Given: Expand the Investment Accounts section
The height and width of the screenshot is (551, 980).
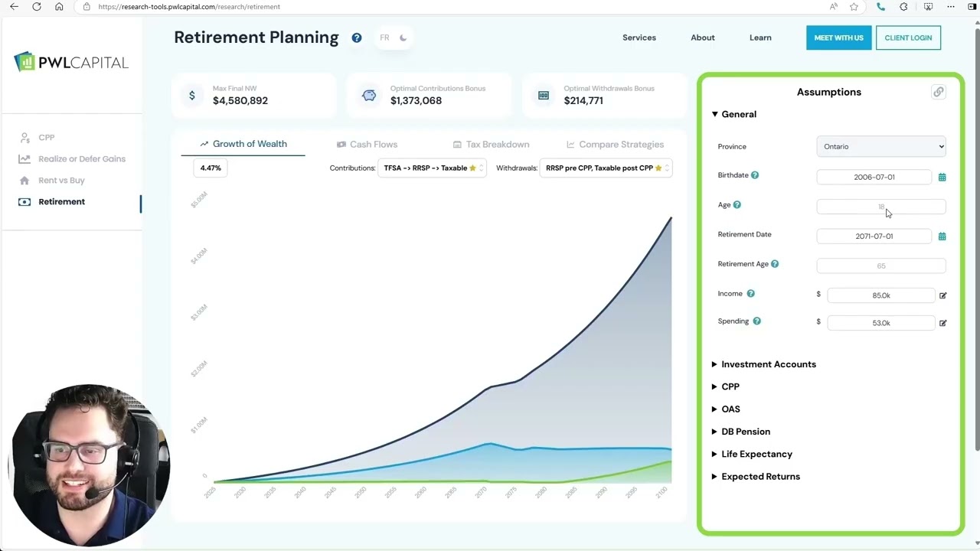Looking at the screenshot, I should click(763, 364).
